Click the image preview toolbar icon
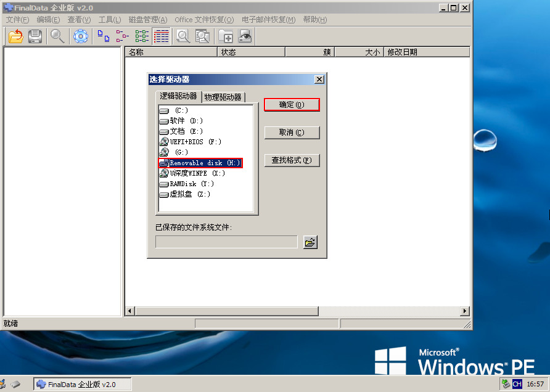550x392 pixels. [202, 36]
